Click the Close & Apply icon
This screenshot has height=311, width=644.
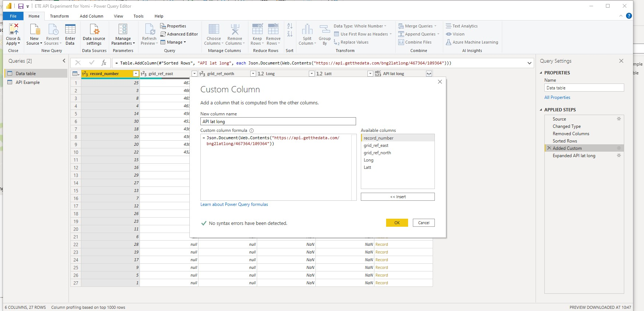pos(14,29)
